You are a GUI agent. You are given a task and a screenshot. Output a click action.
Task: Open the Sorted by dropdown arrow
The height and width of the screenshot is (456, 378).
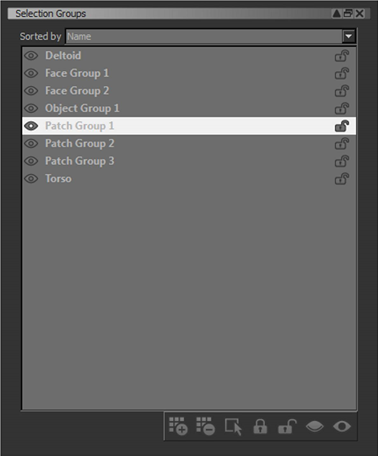click(349, 36)
